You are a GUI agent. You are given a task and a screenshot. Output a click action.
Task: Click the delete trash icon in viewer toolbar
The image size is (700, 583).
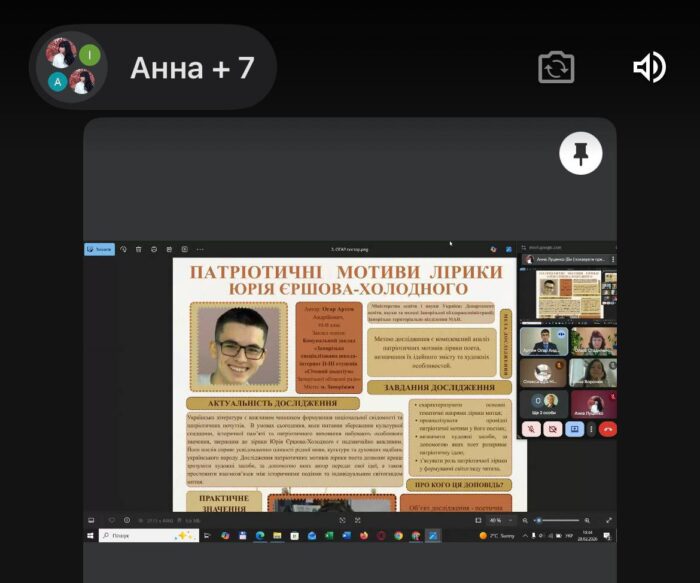coord(139,249)
